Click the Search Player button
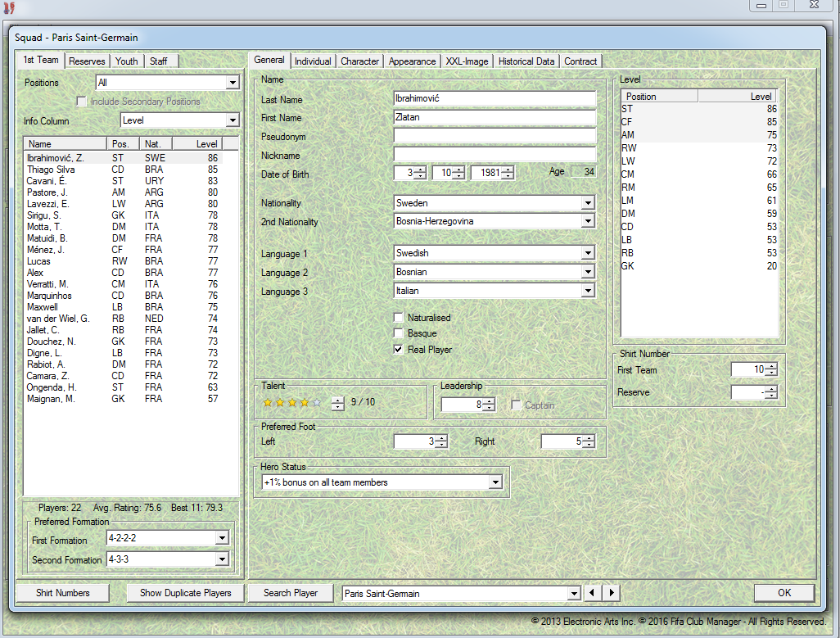840x638 pixels. pyautogui.click(x=291, y=593)
